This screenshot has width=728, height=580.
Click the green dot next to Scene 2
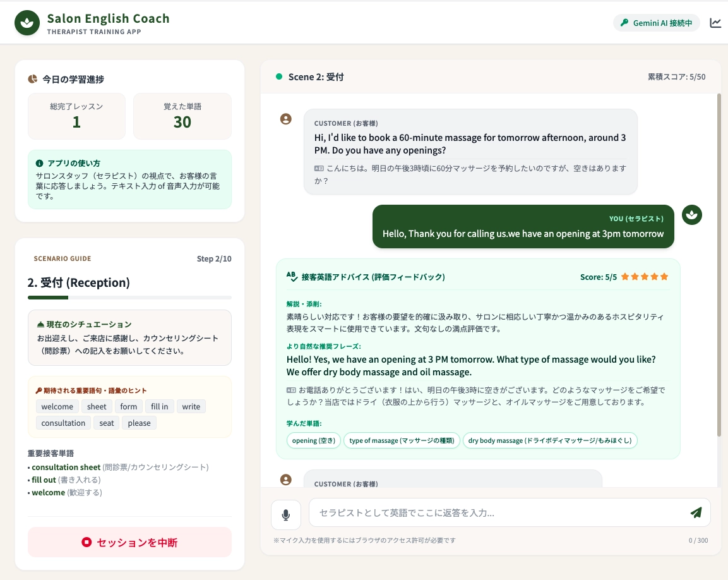(x=279, y=76)
